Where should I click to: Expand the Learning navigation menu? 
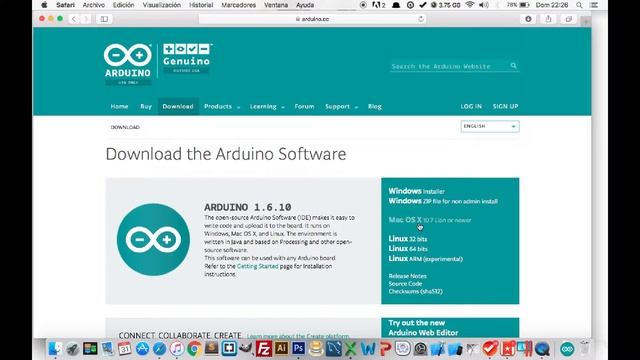pyautogui.click(x=267, y=107)
